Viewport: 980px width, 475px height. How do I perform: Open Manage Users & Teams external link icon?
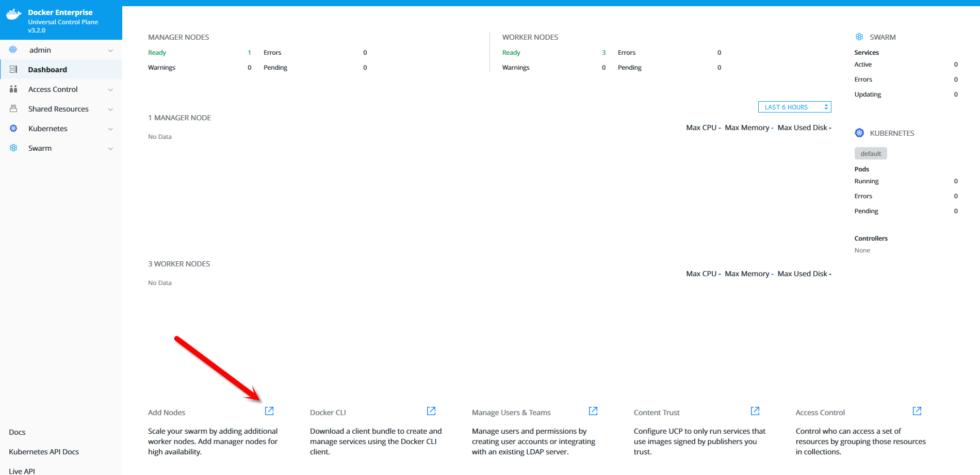(593, 411)
